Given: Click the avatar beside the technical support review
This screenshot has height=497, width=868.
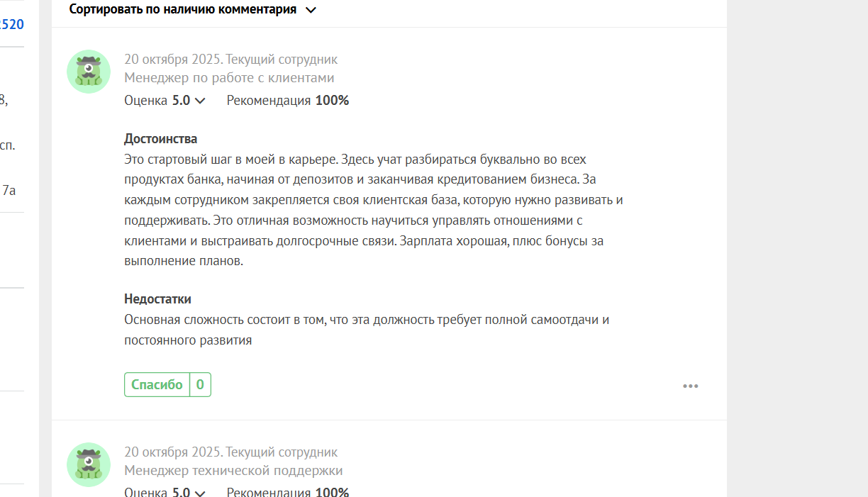Looking at the screenshot, I should pyautogui.click(x=89, y=464).
